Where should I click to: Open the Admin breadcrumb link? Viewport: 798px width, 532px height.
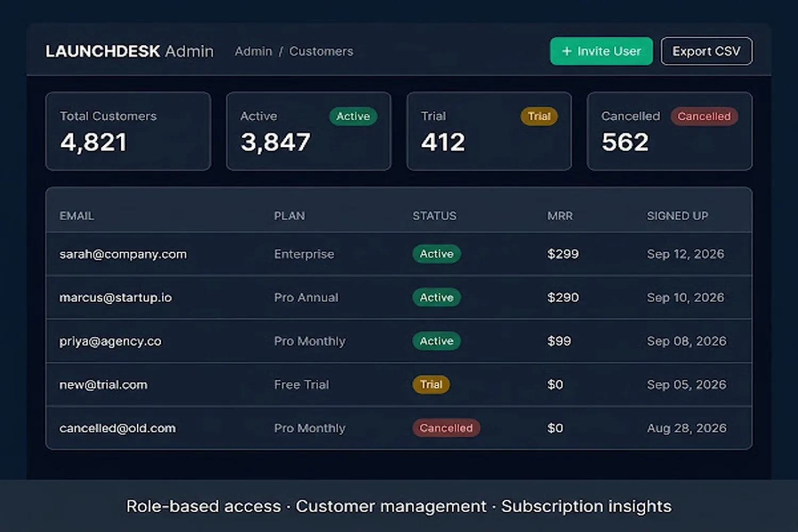(254, 51)
